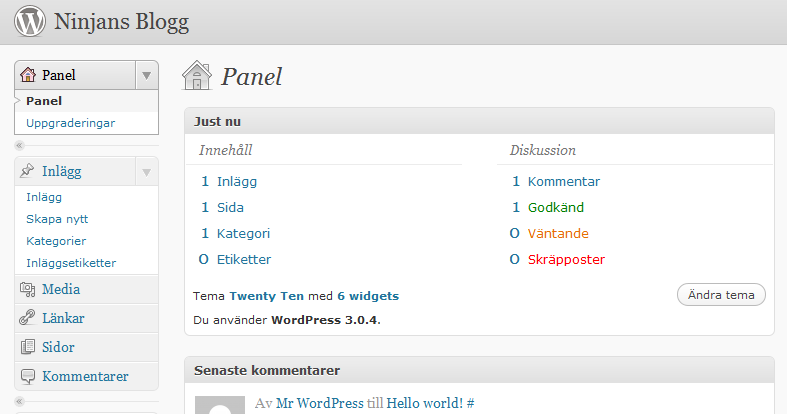Collapse the Panel menu dropdown arrow
The width and height of the screenshot is (787, 414).
[147, 75]
